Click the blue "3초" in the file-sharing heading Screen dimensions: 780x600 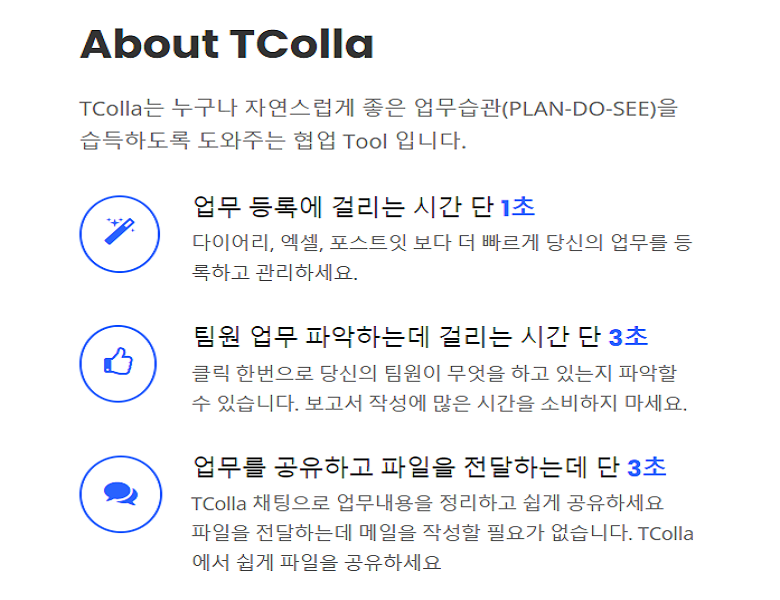click(x=646, y=467)
